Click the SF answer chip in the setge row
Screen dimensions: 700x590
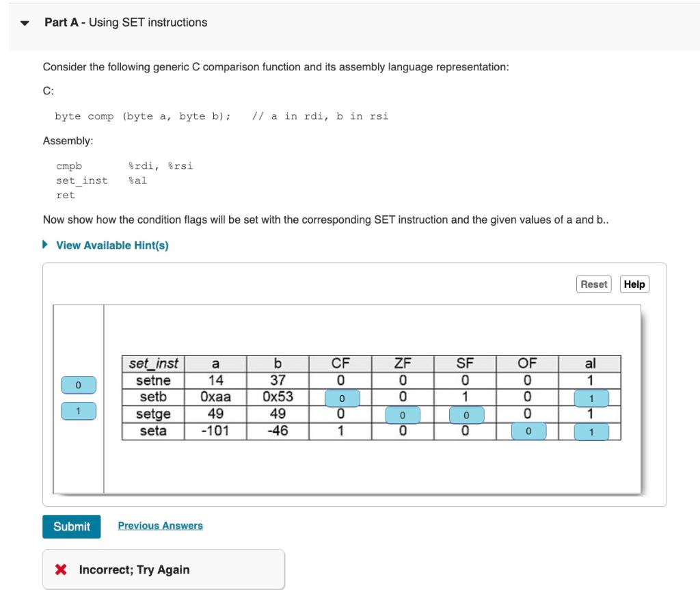tap(466, 415)
